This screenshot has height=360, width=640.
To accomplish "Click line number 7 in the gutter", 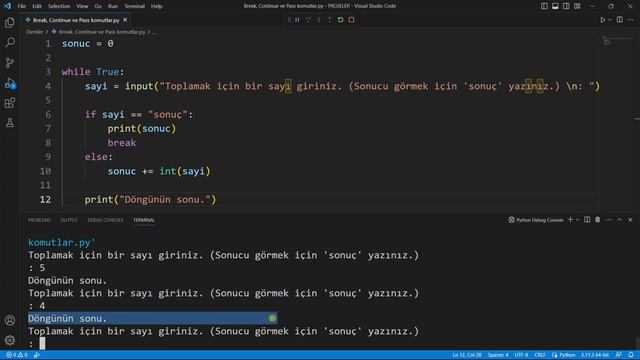I will (x=48, y=129).
